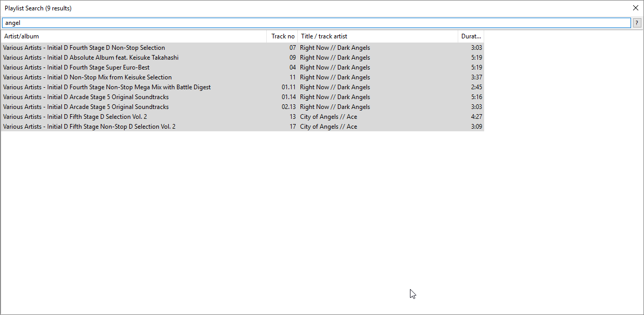Select the Fourth Stage Super Euro-Best row
Viewport: 644px width, 315px height.
tap(242, 67)
